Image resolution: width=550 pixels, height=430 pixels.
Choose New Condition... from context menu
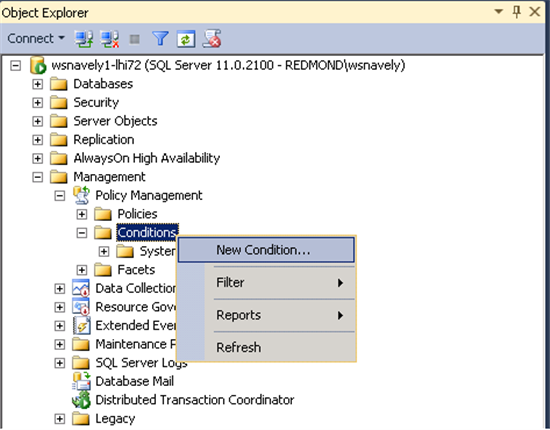266,250
